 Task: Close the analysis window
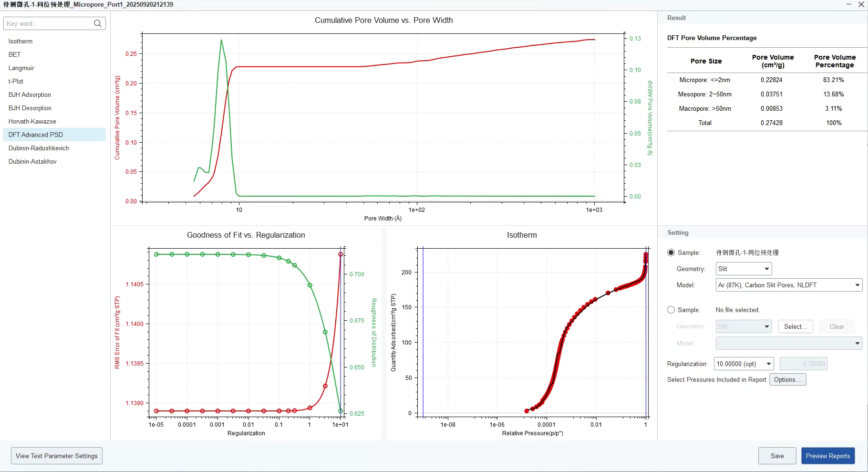coord(861,4)
